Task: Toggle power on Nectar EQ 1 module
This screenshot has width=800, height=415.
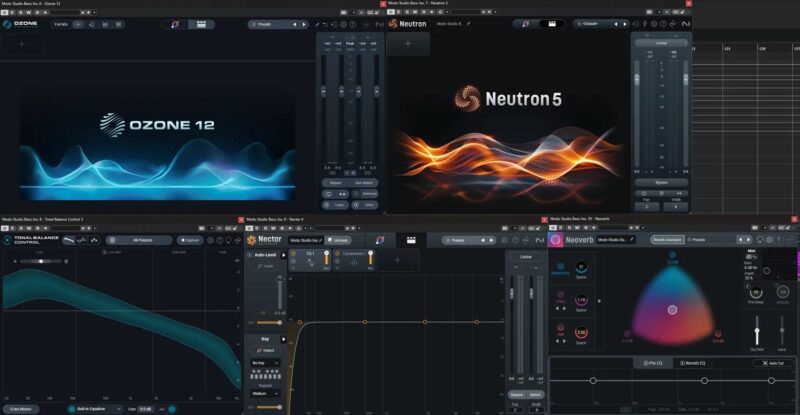Action: point(294,253)
